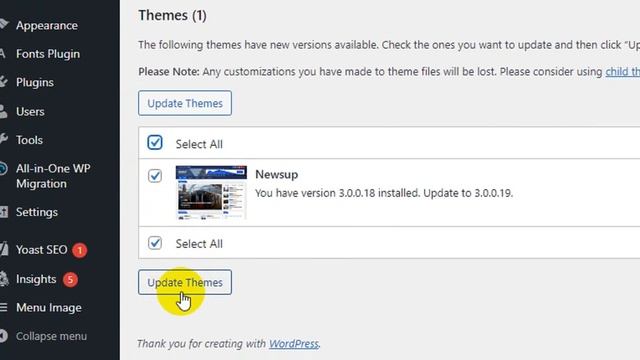Open the Settings menu
The image size is (640, 360).
pos(37,212)
